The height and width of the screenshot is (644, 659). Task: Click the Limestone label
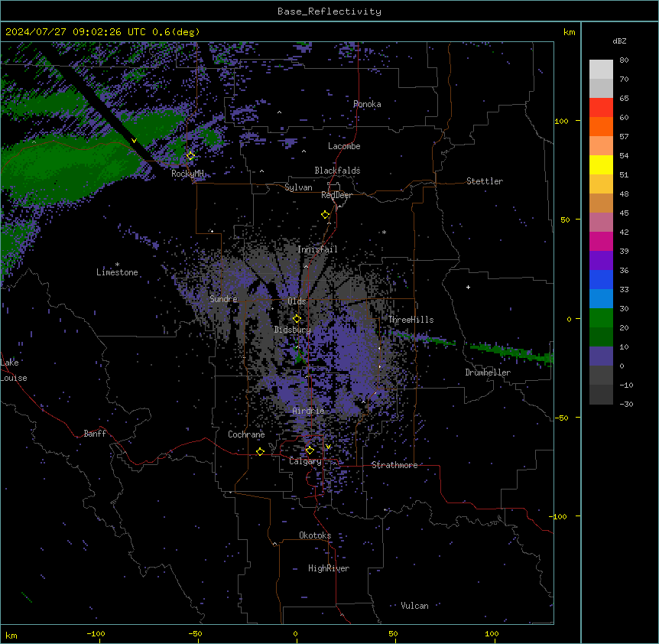click(x=117, y=272)
